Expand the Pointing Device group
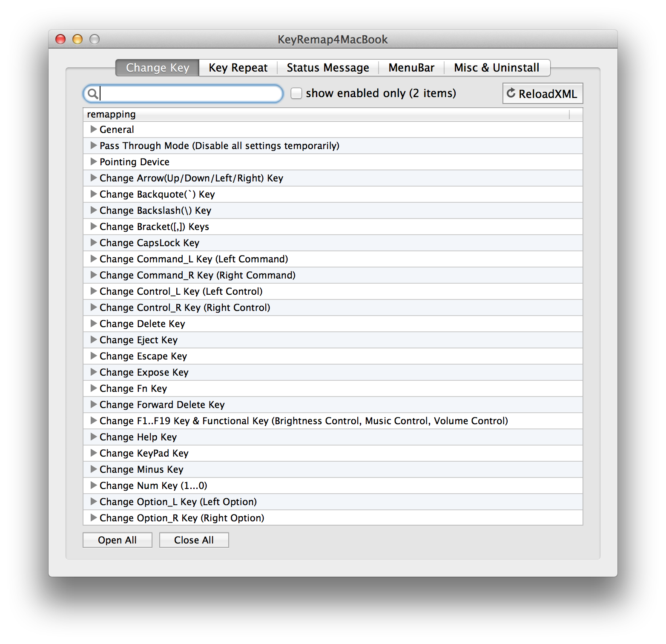The height and width of the screenshot is (644, 666). (94, 161)
